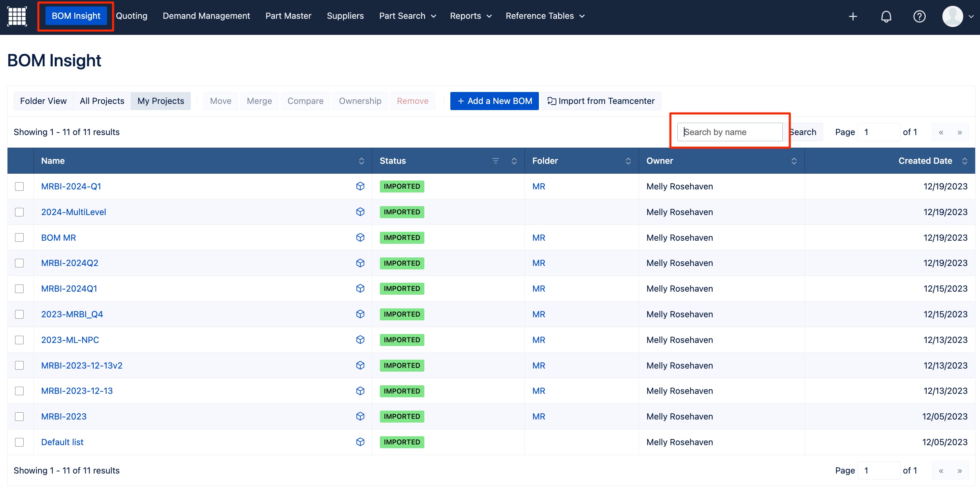Go to next page using top arrows

959,132
